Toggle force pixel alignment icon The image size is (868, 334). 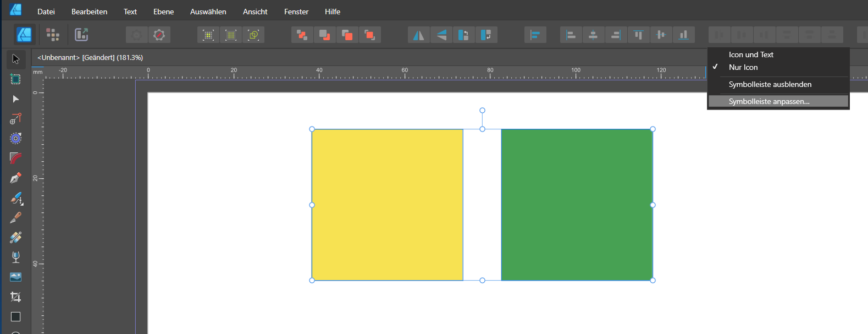pyautogui.click(x=208, y=35)
